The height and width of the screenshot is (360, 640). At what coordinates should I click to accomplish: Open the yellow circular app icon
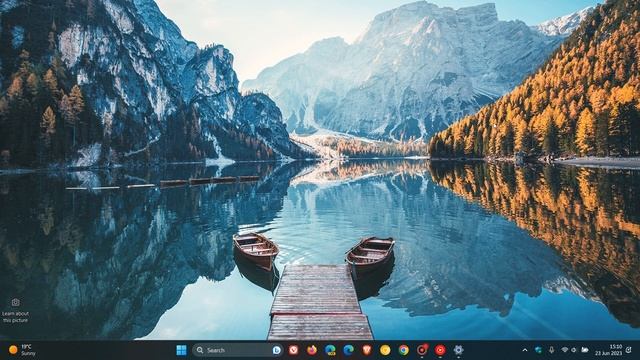(x=385, y=350)
